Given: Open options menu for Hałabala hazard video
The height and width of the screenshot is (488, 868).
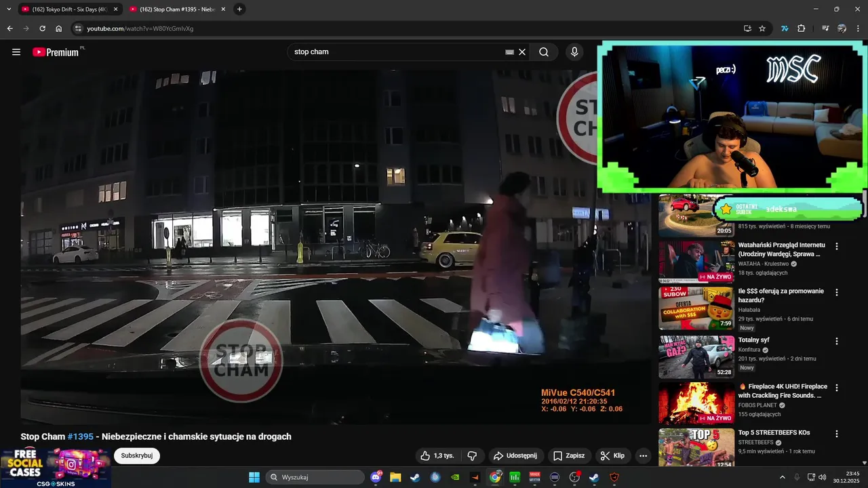Looking at the screenshot, I should point(837,293).
